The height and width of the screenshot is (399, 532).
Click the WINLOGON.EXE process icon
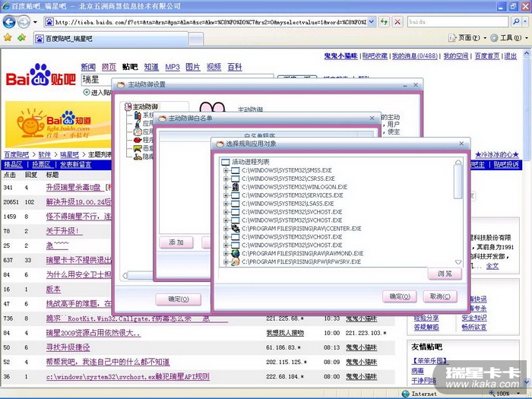point(236,187)
